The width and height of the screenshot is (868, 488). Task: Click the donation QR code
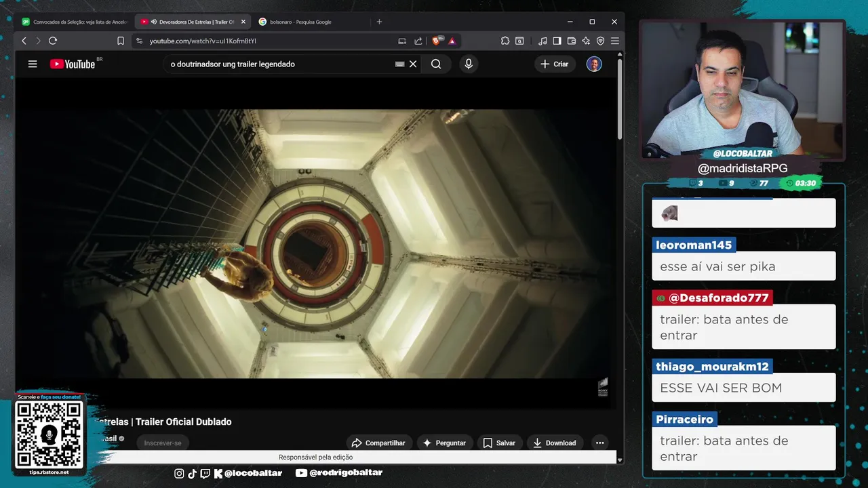coord(49,434)
